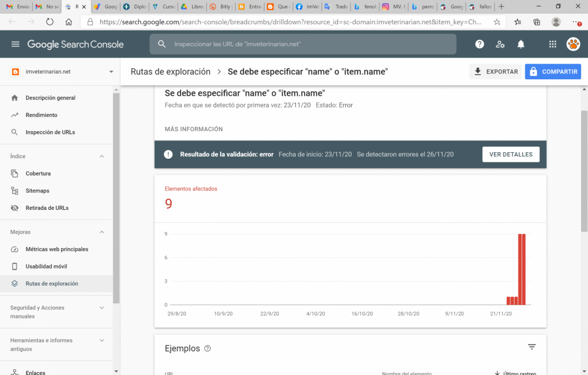588x375 pixels.
Task: Open the filter icon above the Ejemplos table
Action: [x=532, y=347]
